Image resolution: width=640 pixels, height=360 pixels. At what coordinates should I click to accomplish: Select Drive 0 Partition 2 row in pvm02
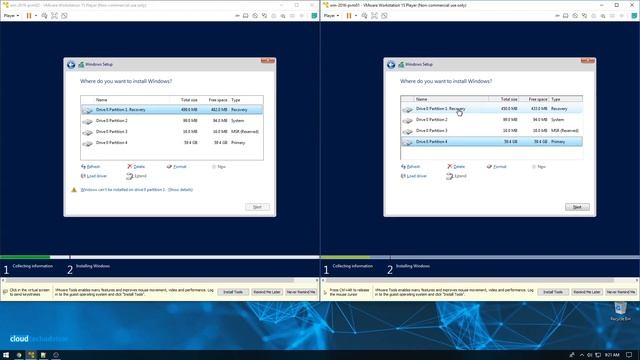coord(172,120)
